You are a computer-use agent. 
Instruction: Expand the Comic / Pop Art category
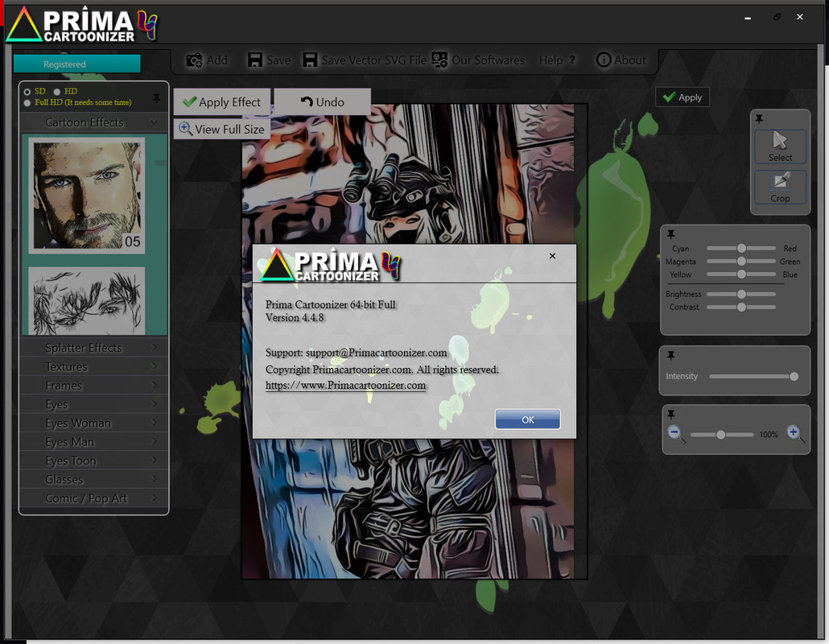[93, 498]
